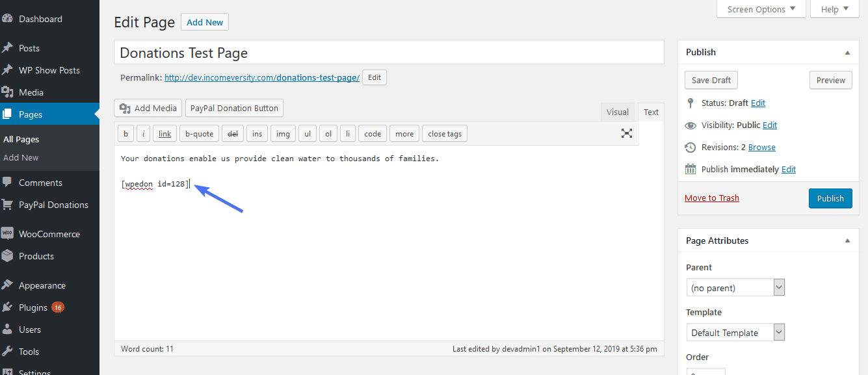
Task: Preview the page
Action: pyautogui.click(x=831, y=80)
